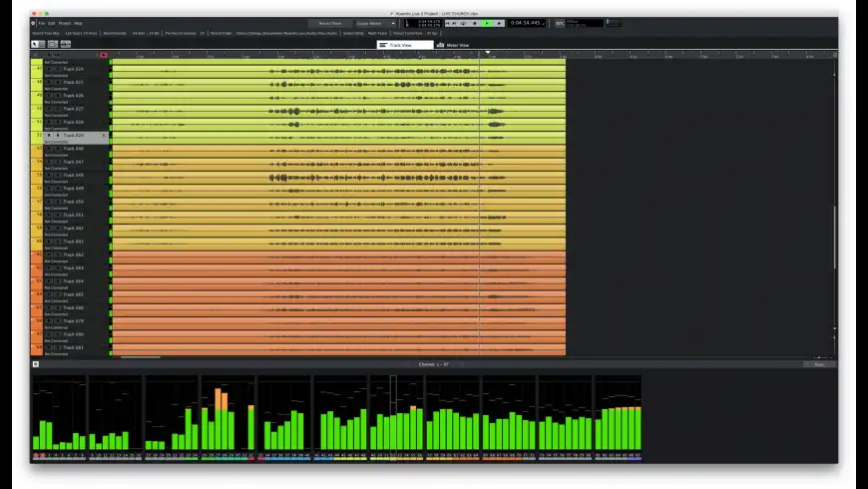Click the sync icon beside the time display
Viewport: 868px width, 489px height.
(x=560, y=22)
